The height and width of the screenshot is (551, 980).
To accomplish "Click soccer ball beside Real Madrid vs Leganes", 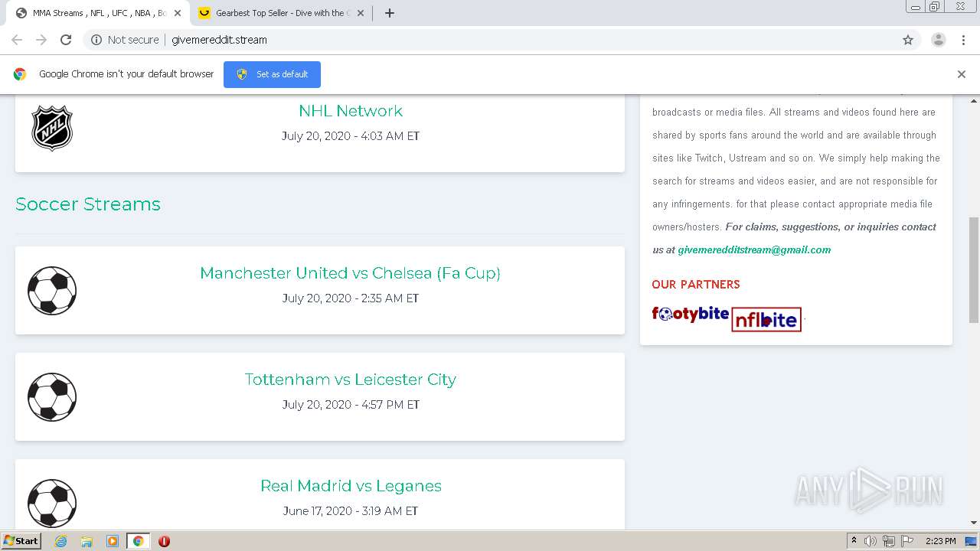I will 52,504.
